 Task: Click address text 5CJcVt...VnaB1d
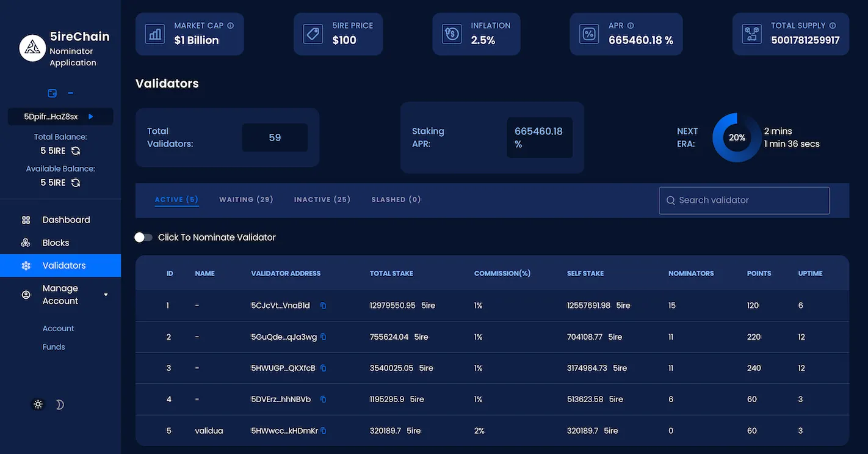click(x=280, y=306)
